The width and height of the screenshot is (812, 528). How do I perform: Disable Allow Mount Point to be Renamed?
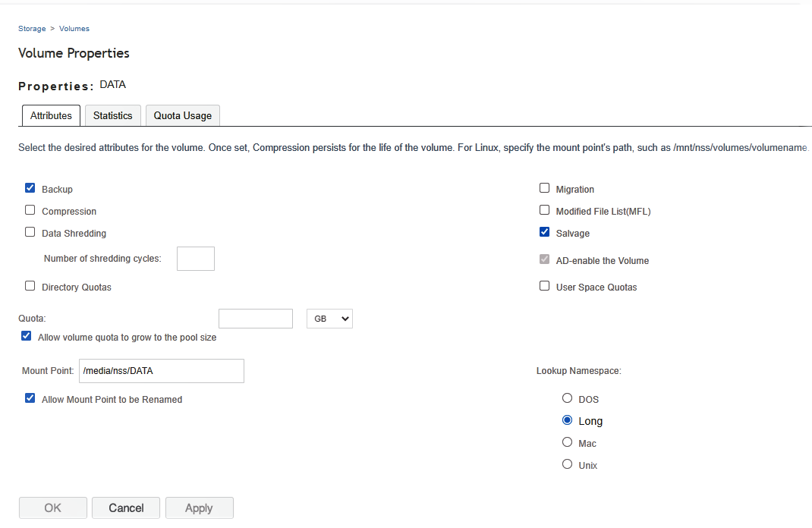pyautogui.click(x=30, y=398)
